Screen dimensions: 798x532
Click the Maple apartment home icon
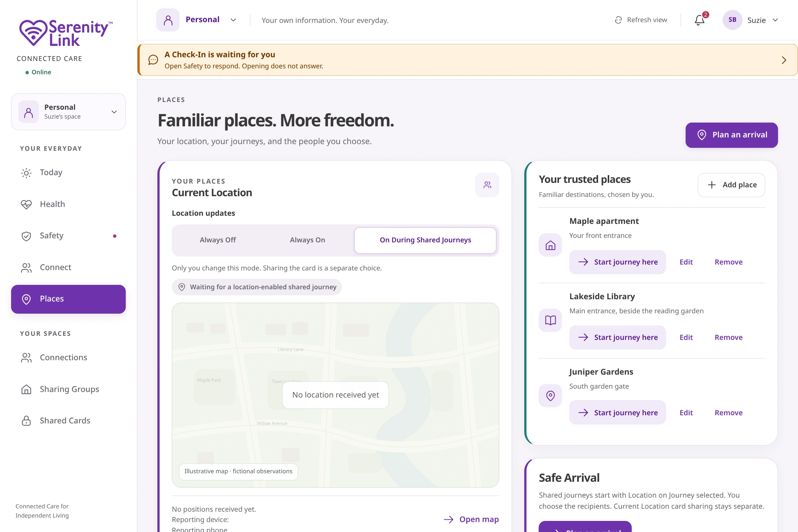click(550, 245)
